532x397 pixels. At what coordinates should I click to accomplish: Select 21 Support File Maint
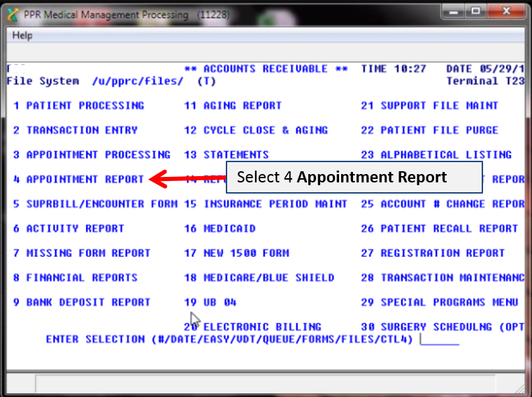click(x=429, y=106)
